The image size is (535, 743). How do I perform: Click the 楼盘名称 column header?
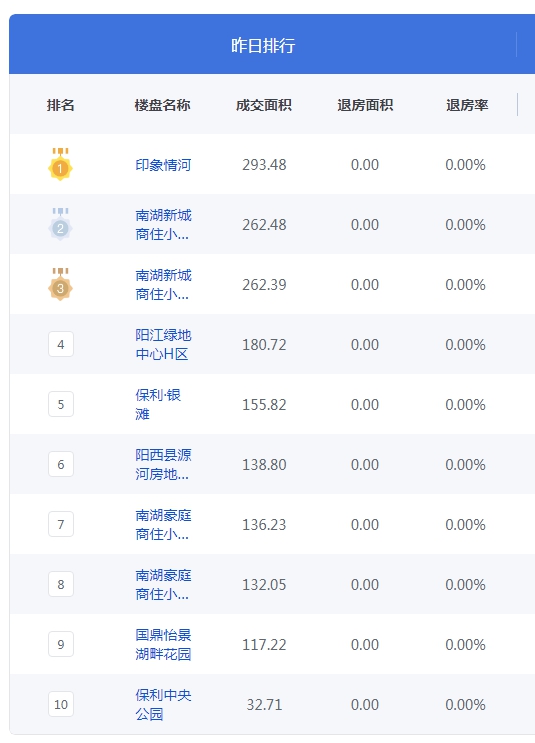163,105
